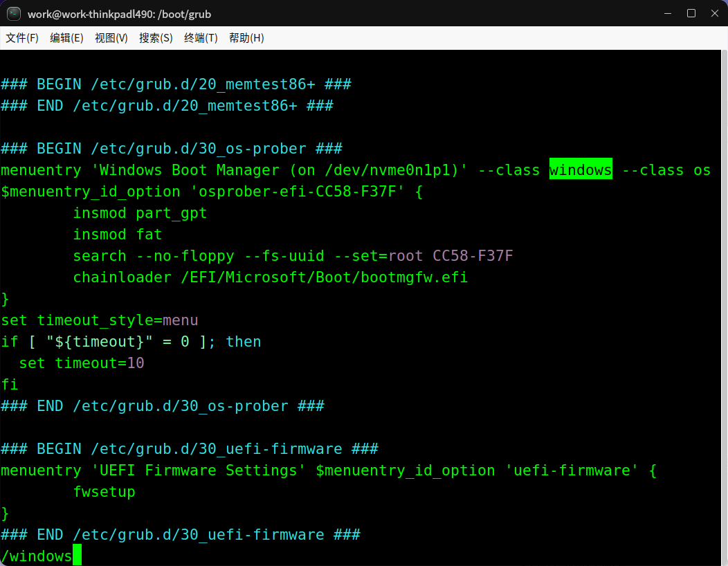The image size is (728, 566).
Task: Close the terminal window
Action: tap(715, 13)
